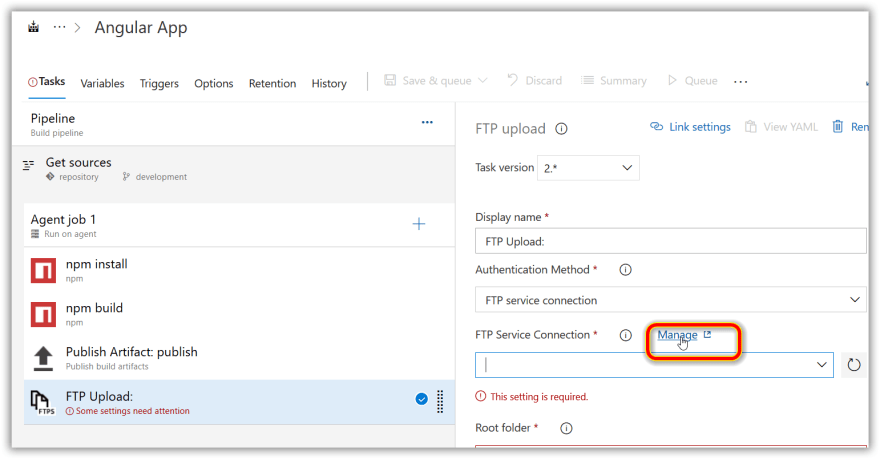Expand the Save & queue dropdown arrow
Viewport: 880px width, 459px height.
click(x=483, y=81)
